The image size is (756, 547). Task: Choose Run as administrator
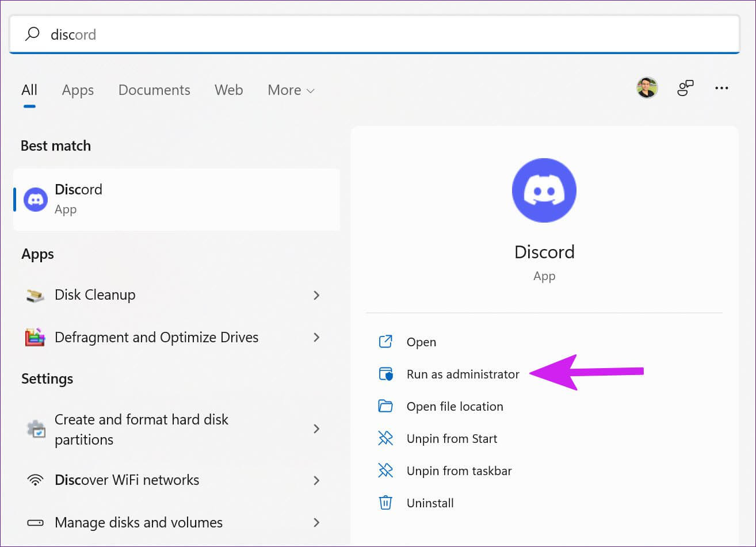463,374
